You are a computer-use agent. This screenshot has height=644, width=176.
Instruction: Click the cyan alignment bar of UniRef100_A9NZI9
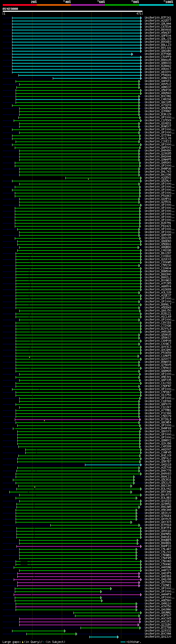point(97,78)
